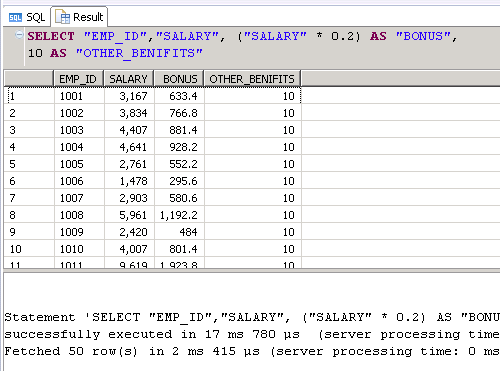Click the 'Fetched 50 row(s)' status line
The height and width of the screenshot is (371, 500).
71,351
